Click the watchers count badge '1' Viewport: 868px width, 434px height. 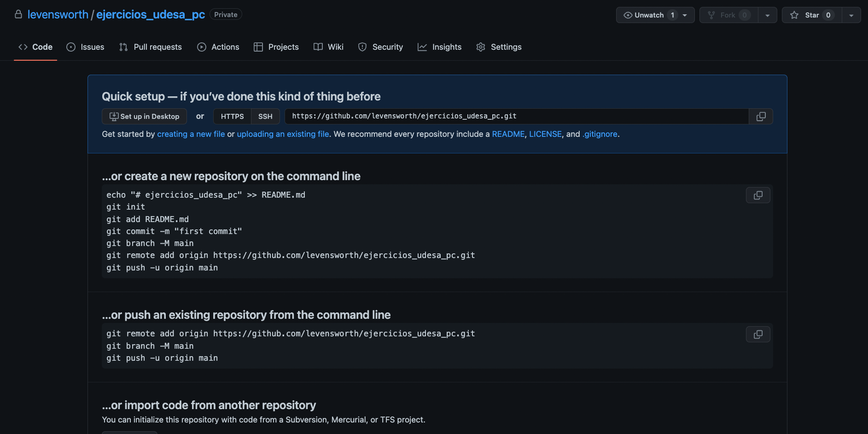click(672, 15)
